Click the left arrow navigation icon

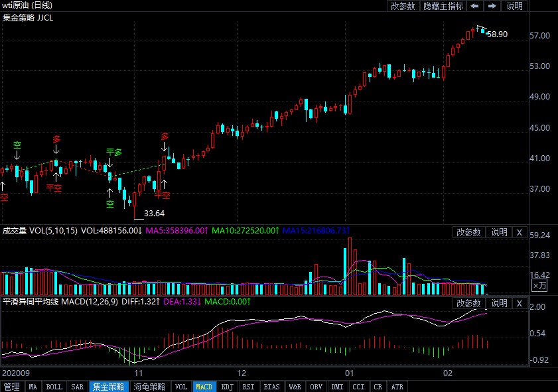[475, 6]
